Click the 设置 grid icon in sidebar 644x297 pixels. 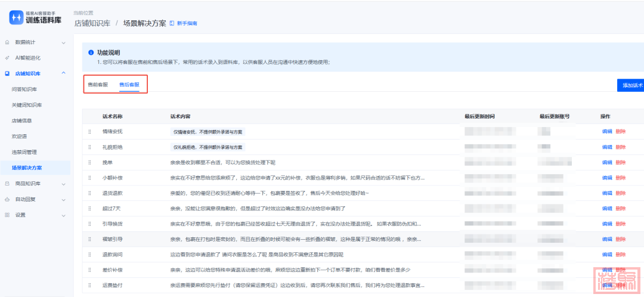(x=7, y=215)
